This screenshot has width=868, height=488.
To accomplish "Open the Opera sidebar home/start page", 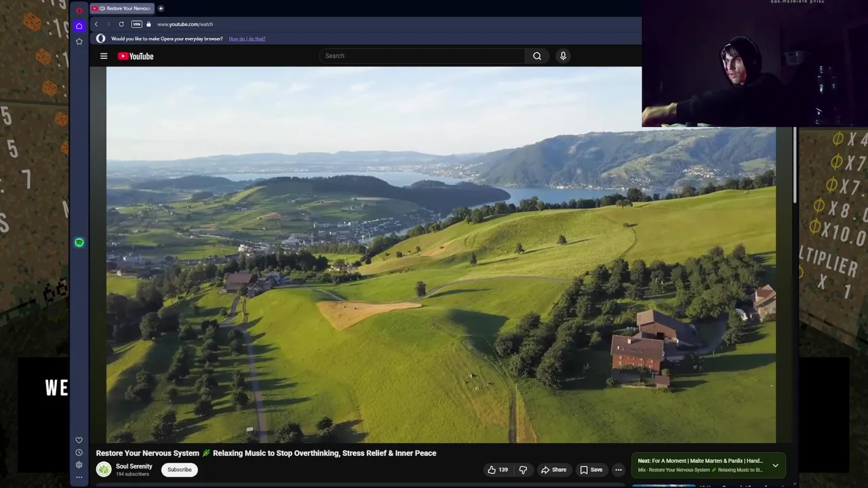I will click(x=79, y=26).
